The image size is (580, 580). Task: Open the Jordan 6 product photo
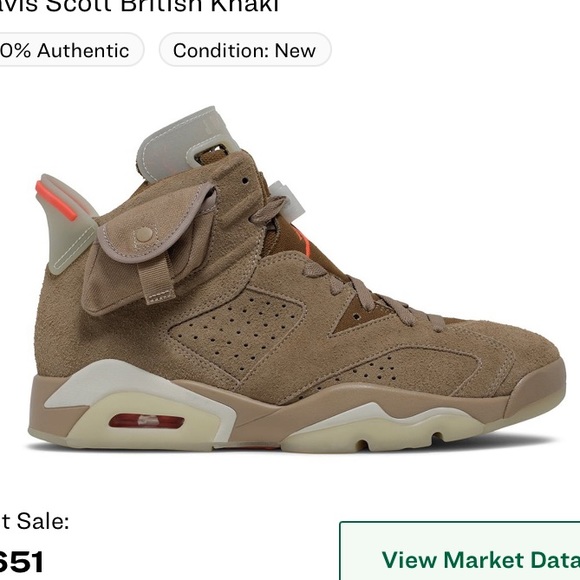pyautogui.click(x=297, y=278)
